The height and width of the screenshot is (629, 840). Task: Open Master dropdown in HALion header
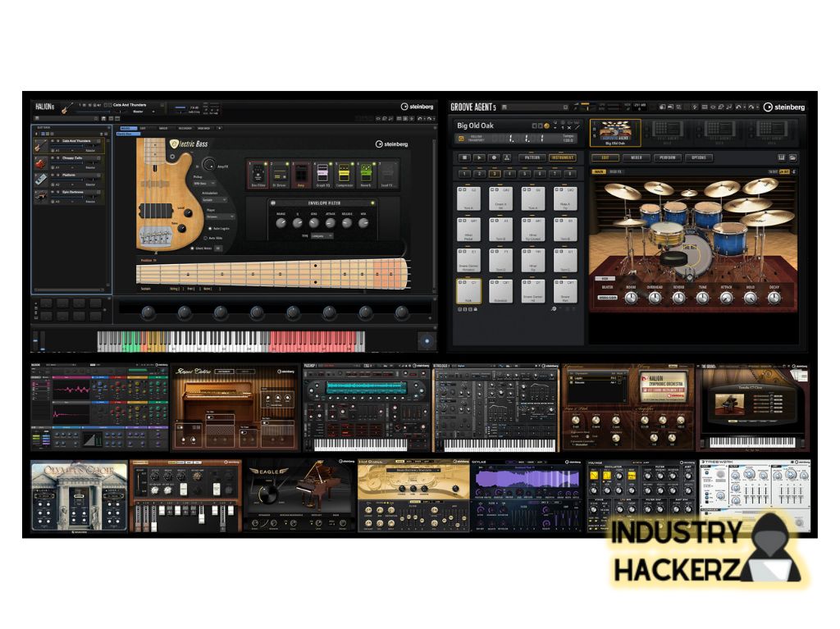[x=144, y=112]
